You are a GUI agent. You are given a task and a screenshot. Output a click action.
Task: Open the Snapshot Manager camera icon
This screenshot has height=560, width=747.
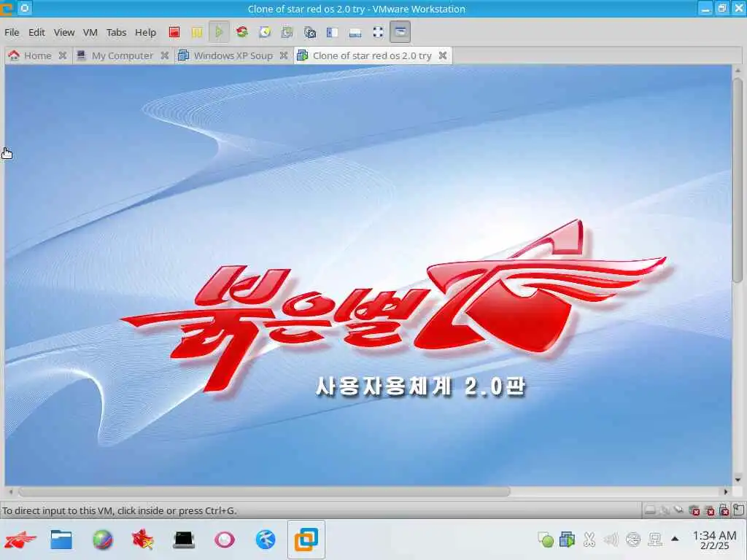[x=309, y=32]
